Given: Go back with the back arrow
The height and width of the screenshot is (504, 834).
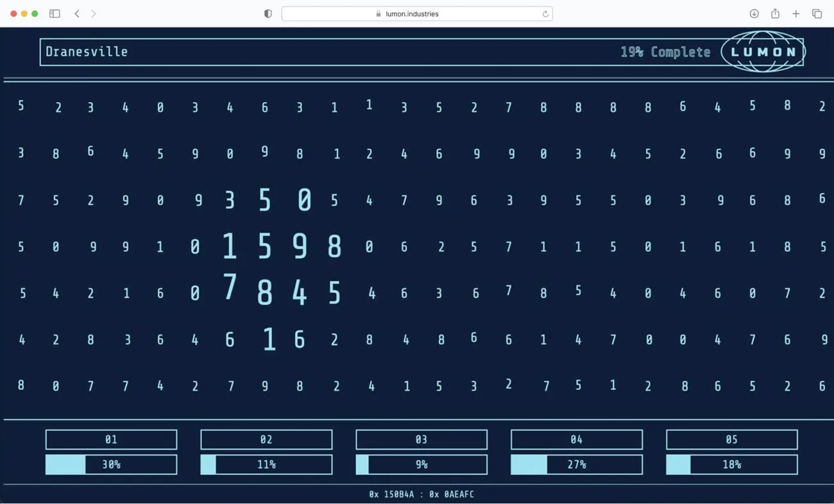Looking at the screenshot, I should coord(77,13).
